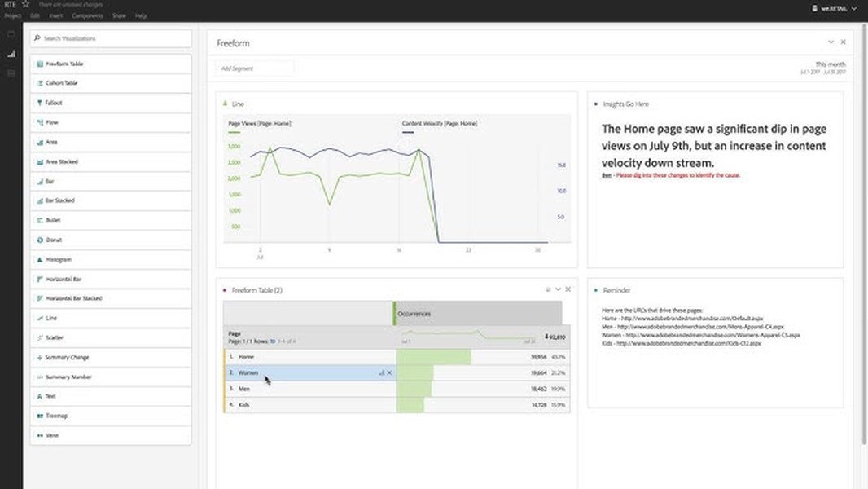Collapse the Freeform panel with its chevron
The width and height of the screenshot is (868, 489).
831,42
